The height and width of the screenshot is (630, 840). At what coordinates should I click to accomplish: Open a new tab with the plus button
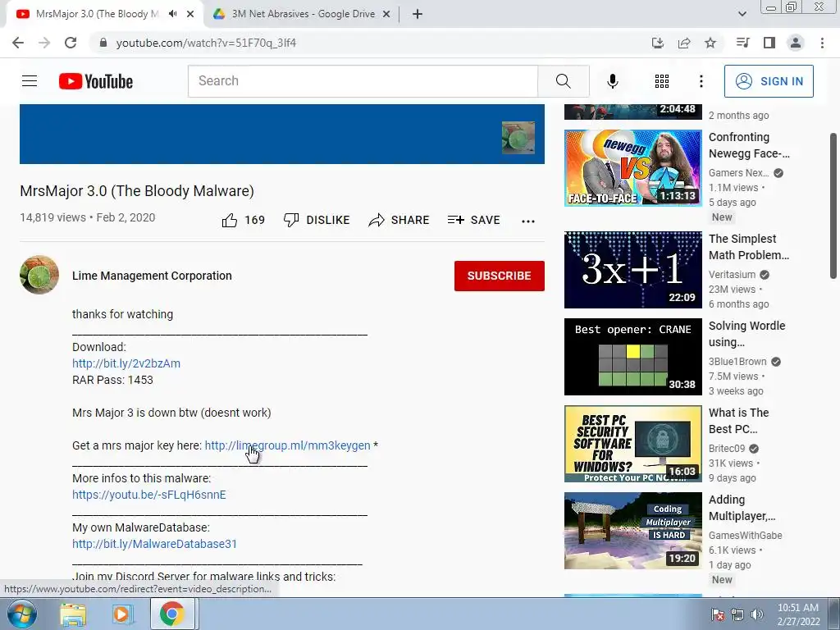tap(418, 14)
